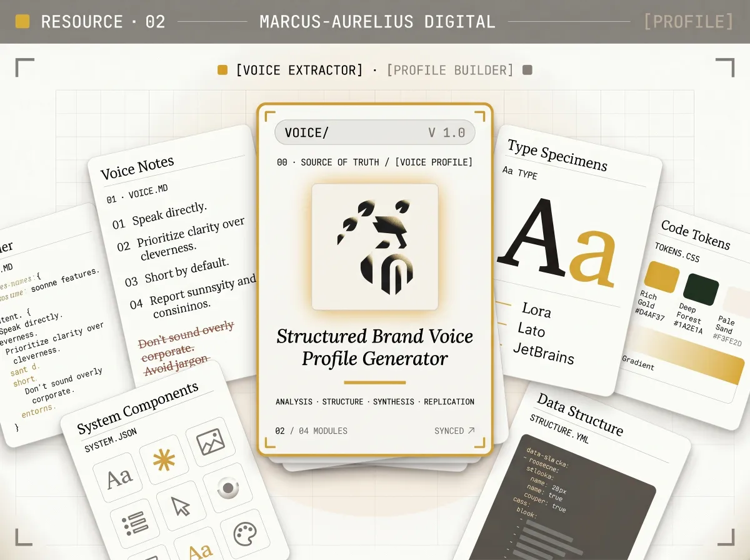Select the gold asterisk icon tile

(164, 460)
